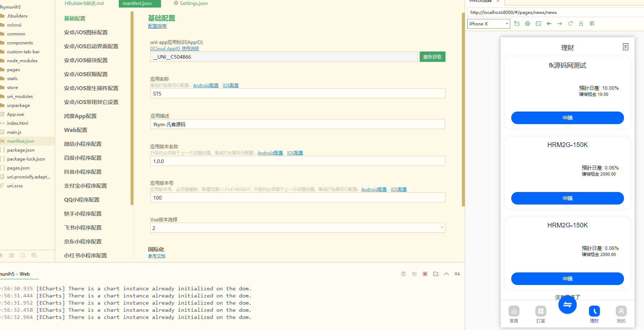The height and width of the screenshot is (330, 644).
Task: Click the browser refresh icon
Action: (570, 24)
